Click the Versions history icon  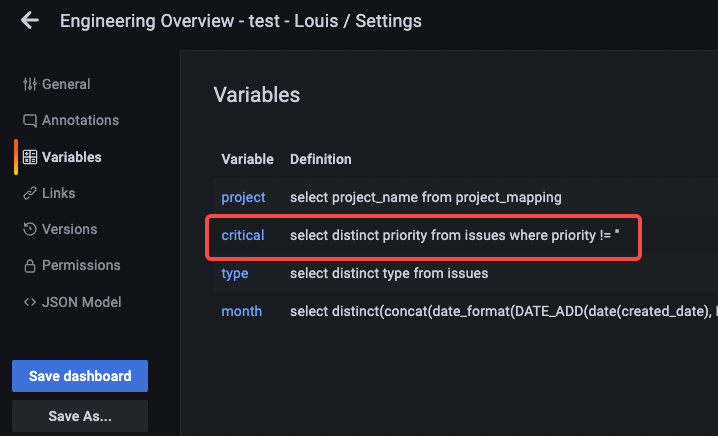30,229
